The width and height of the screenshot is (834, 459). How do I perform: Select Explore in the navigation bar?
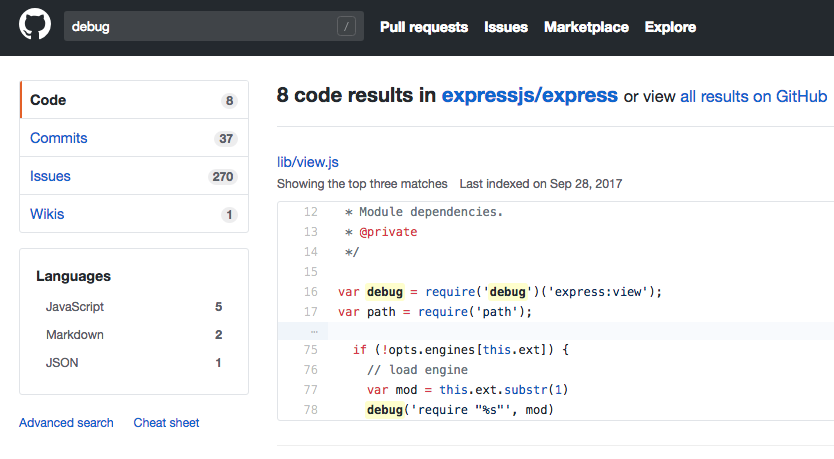pyautogui.click(x=669, y=27)
